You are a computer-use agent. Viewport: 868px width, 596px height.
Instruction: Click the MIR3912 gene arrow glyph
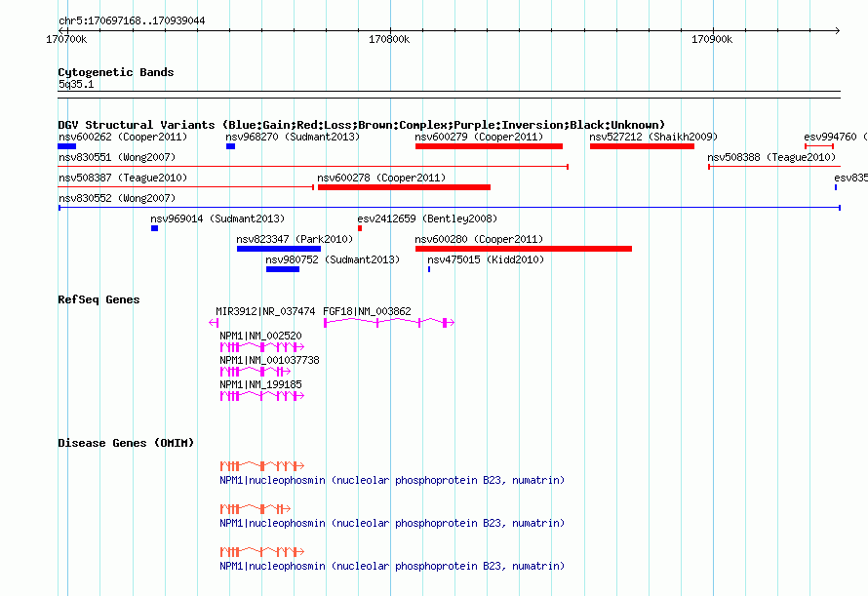[x=214, y=322]
